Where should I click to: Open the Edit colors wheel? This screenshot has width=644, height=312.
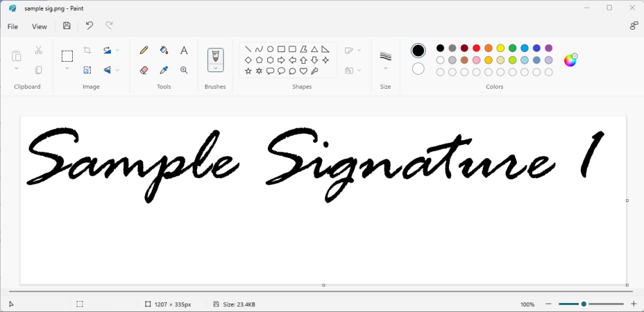tap(571, 60)
